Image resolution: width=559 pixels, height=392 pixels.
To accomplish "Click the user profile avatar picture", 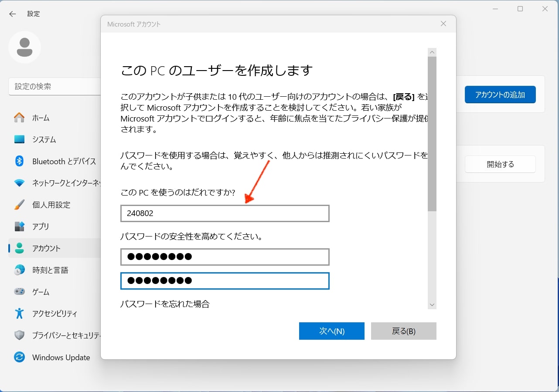I will (x=25, y=47).
